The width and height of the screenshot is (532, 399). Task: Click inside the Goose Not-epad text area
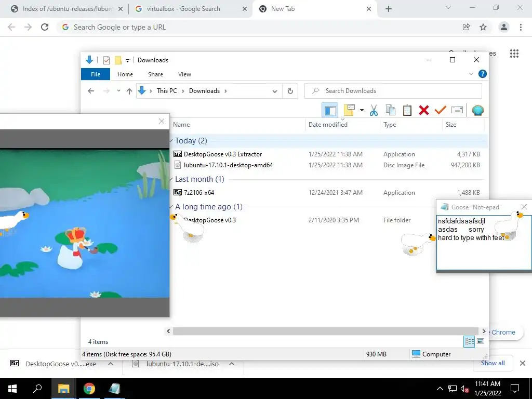[484, 242]
